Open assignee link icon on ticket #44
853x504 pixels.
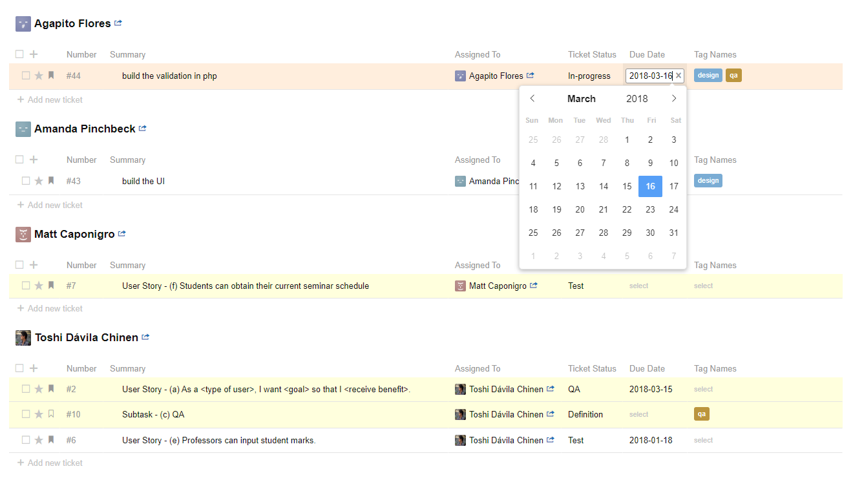(531, 75)
